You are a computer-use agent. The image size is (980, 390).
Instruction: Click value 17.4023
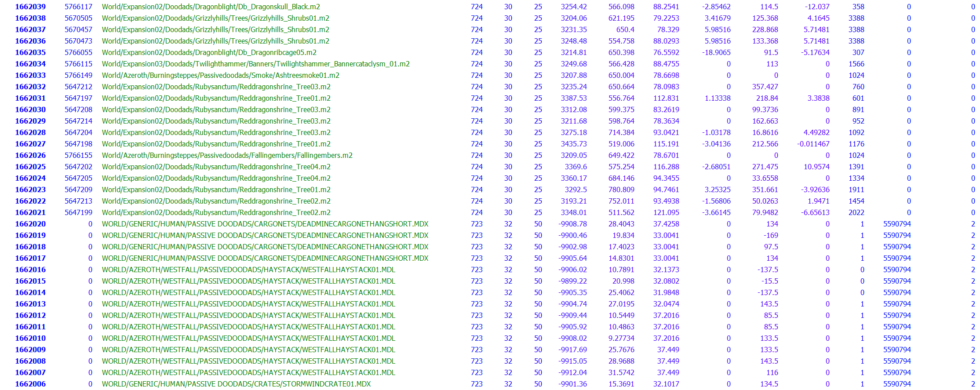click(621, 247)
